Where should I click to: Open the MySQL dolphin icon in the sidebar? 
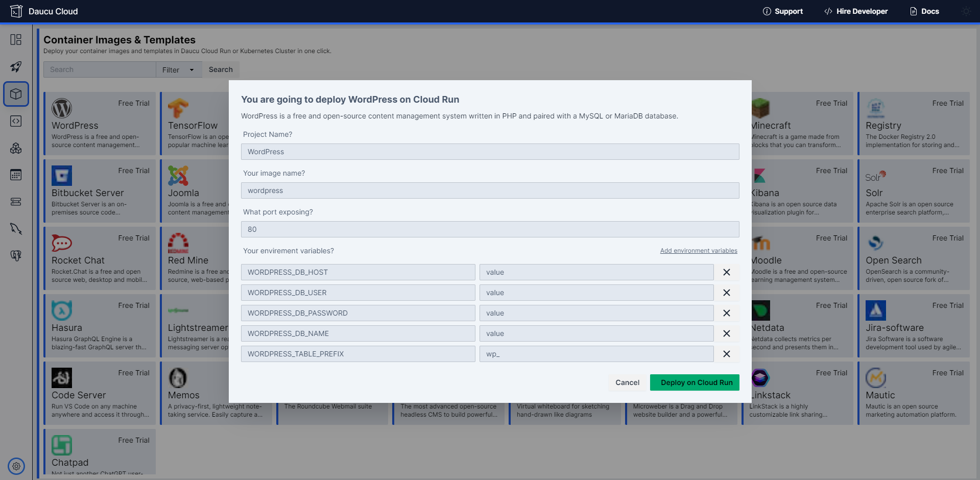16,228
